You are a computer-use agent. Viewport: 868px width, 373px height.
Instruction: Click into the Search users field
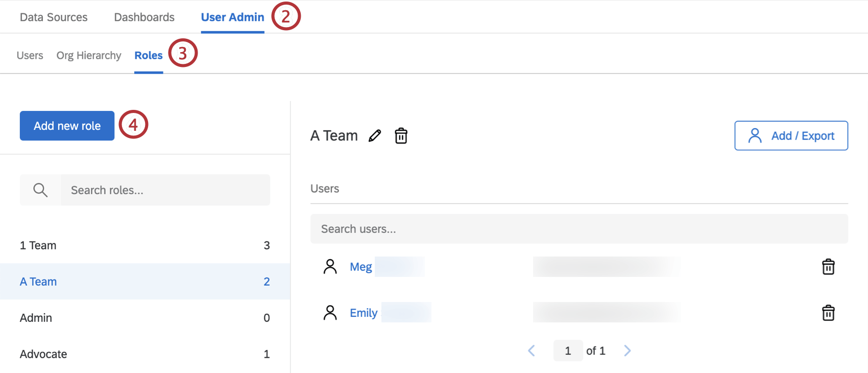coord(579,229)
